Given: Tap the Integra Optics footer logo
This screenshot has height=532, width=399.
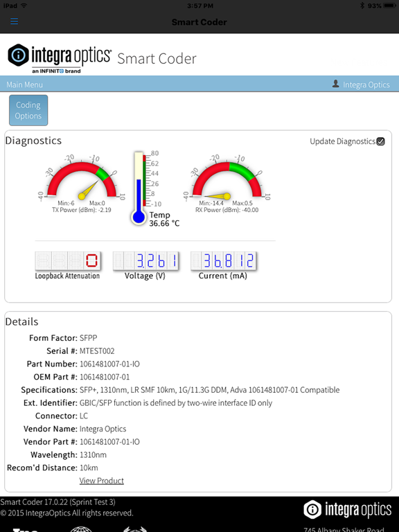Looking at the screenshot, I should tap(348, 509).
